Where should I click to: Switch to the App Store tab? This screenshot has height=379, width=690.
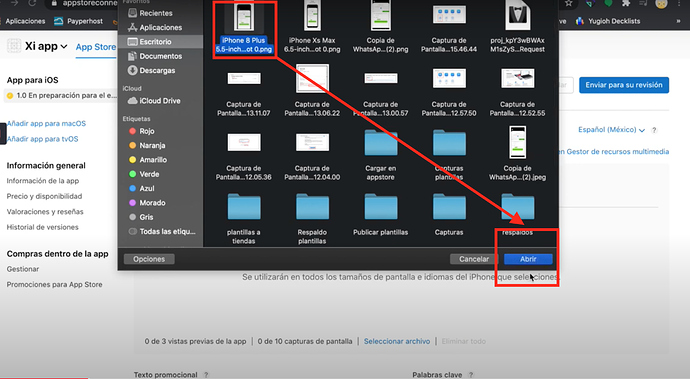95,47
